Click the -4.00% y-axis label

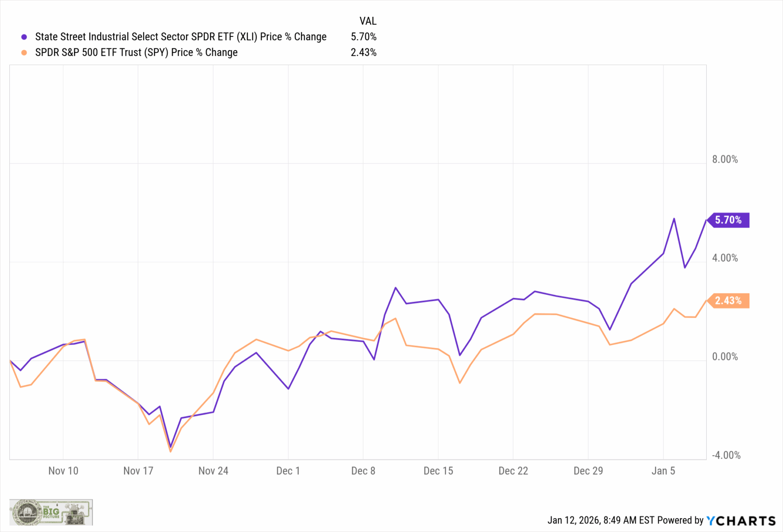pos(726,455)
